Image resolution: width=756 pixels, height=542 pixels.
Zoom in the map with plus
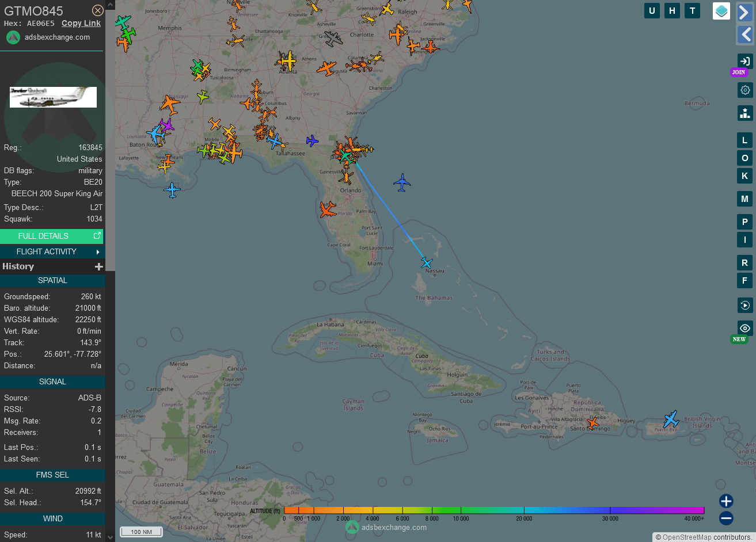(726, 501)
